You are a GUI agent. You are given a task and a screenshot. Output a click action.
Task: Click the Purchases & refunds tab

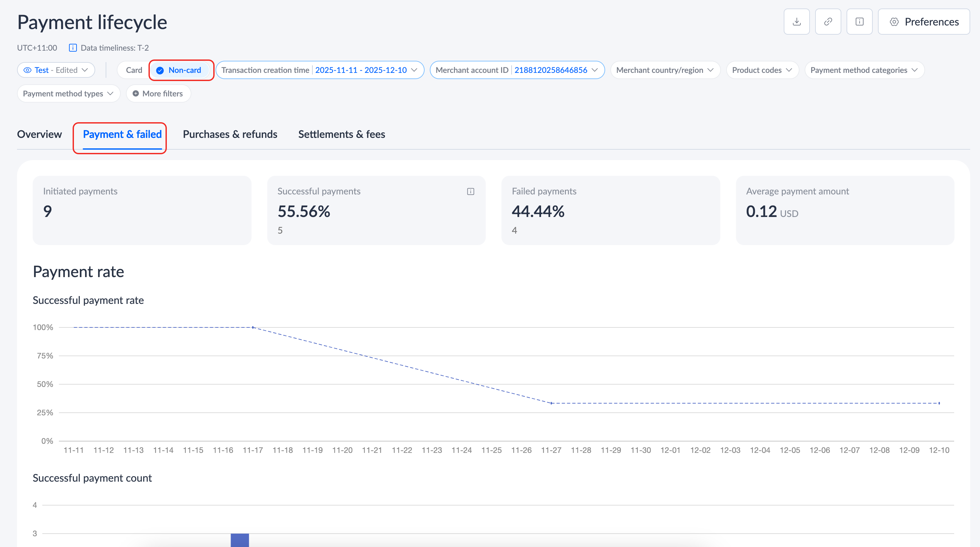click(x=230, y=134)
